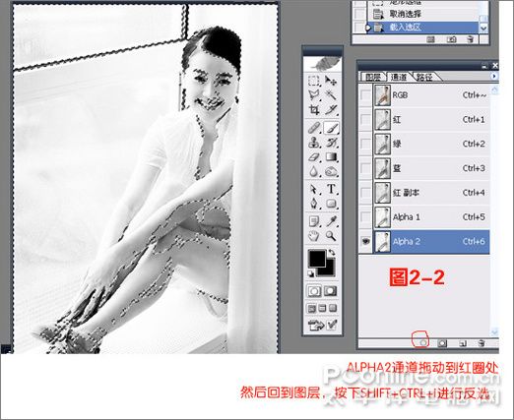Select the Sponge/Dodge tool
The image size is (514, 420).
331,171
